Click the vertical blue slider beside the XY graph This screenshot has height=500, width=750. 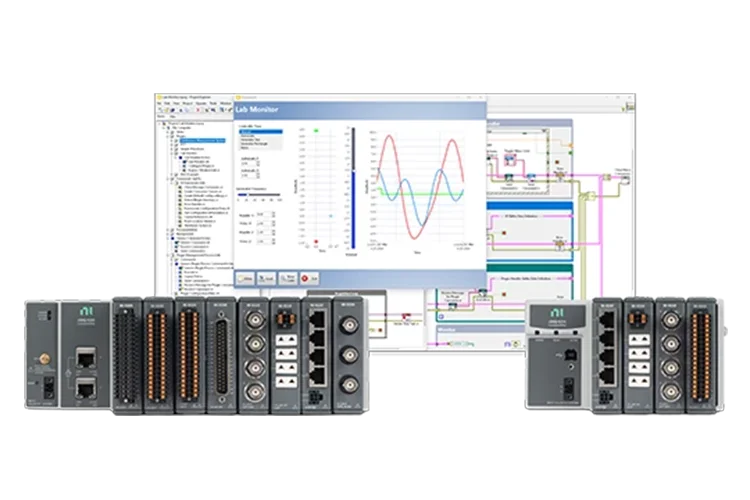click(x=353, y=188)
